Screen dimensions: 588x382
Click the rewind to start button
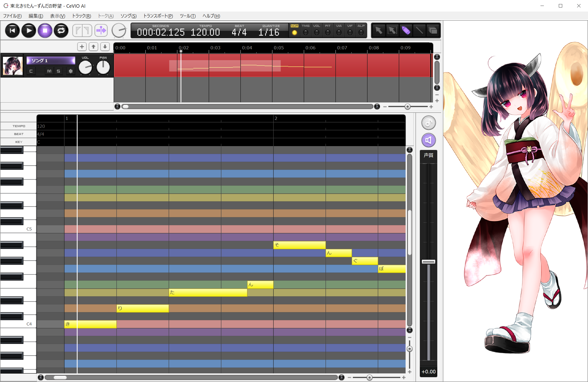(12, 31)
